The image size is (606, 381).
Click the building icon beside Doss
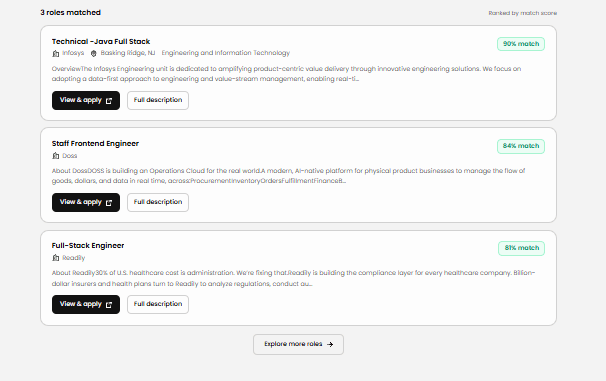[56, 156]
